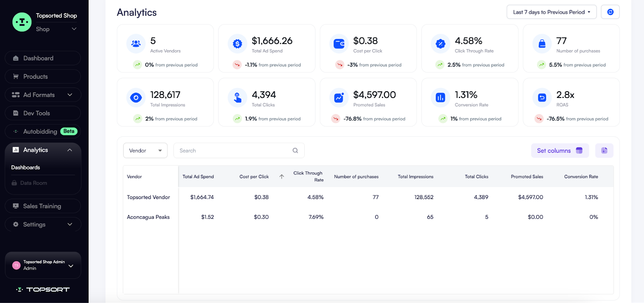Click the Number of purchases bag icon

(x=542, y=44)
